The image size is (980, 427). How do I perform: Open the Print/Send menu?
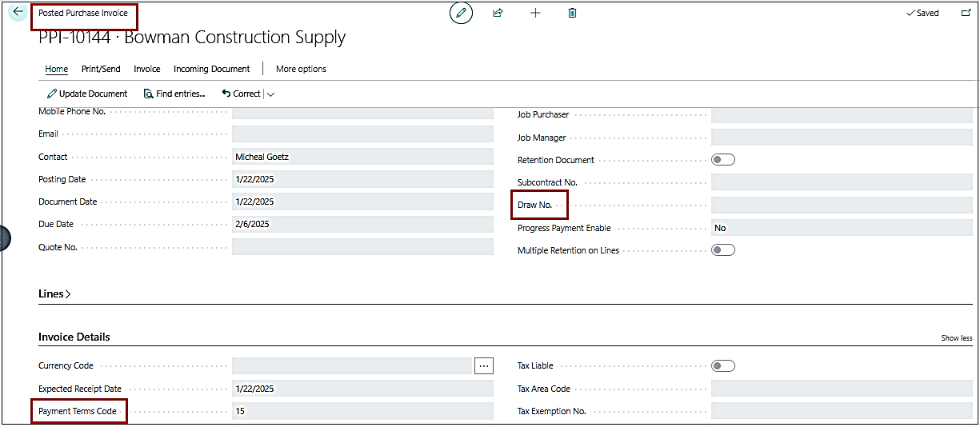tap(101, 69)
